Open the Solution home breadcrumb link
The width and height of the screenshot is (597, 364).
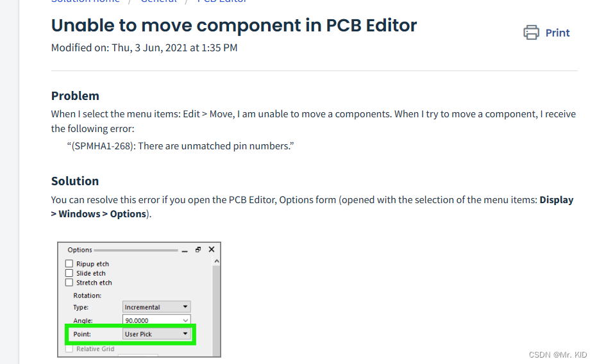point(85,1)
